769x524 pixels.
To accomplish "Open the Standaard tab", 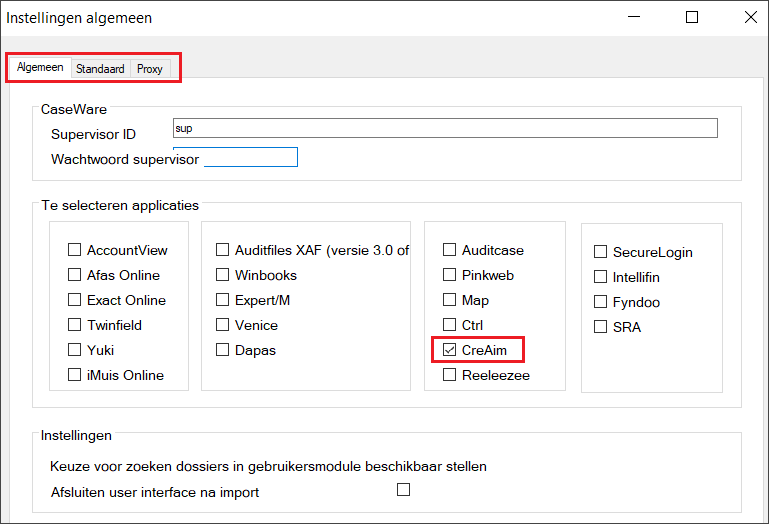I will tap(101, 69).
